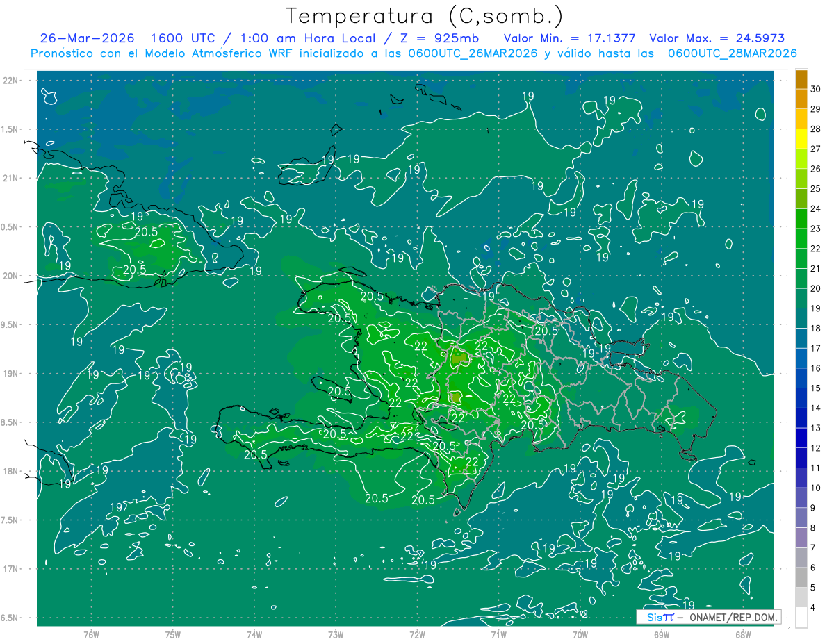
Task: Click the 30 value on the color scale
Action: click(816, 88)
